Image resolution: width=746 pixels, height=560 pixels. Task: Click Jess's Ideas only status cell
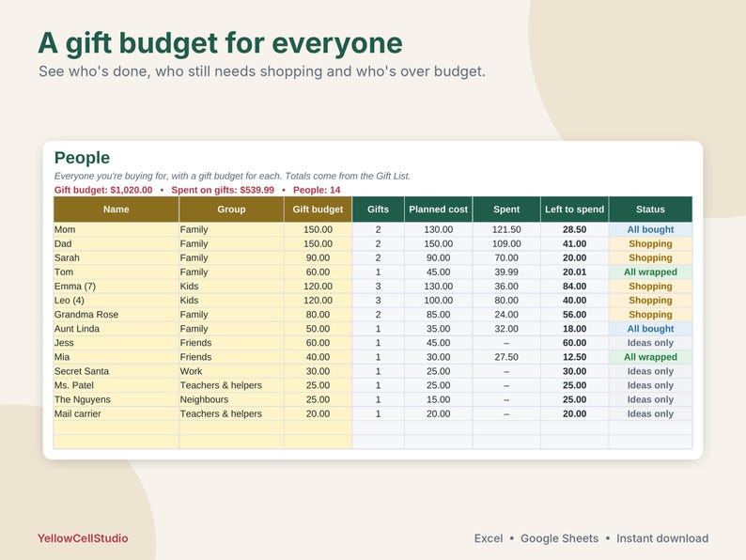650,343
